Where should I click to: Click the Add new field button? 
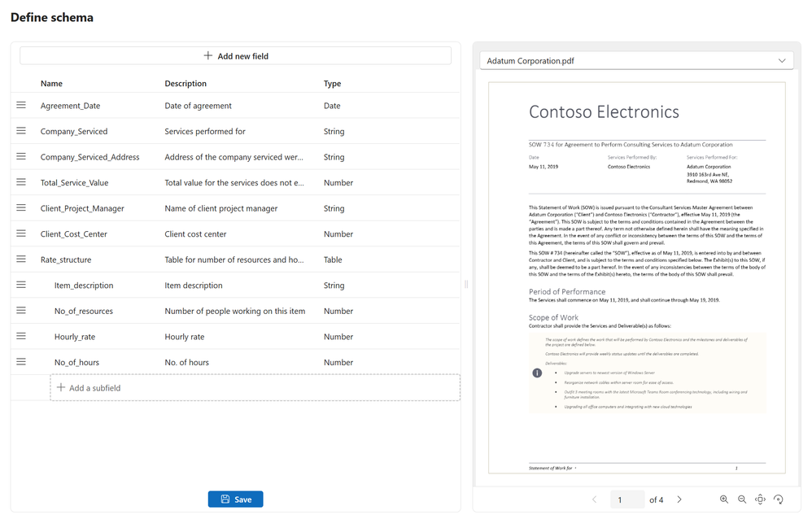(236, 56)
